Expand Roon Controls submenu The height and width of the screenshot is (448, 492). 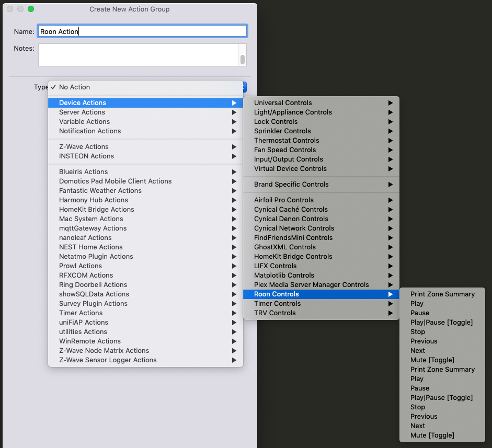pos(322,294)
